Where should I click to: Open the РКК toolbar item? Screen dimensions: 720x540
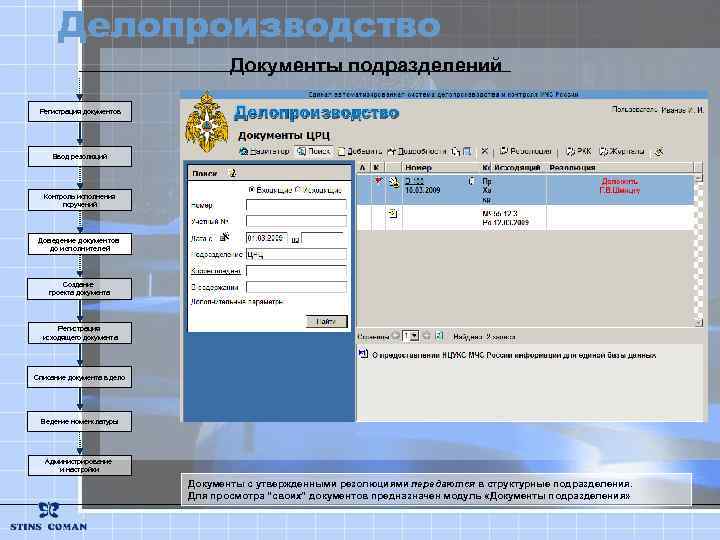coord(579,151)
